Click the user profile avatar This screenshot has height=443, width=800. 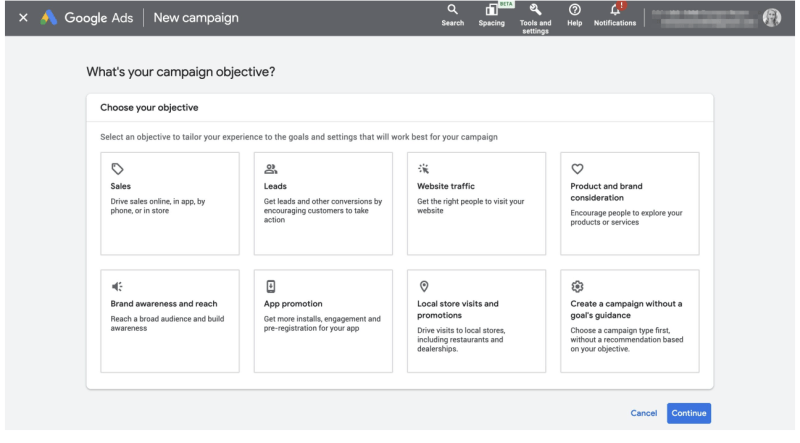771,18
